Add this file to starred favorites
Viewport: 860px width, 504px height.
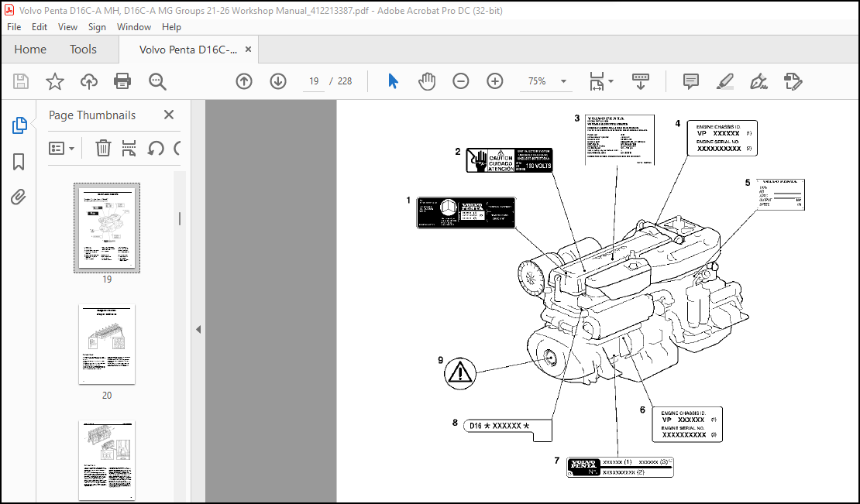point(55,81)
